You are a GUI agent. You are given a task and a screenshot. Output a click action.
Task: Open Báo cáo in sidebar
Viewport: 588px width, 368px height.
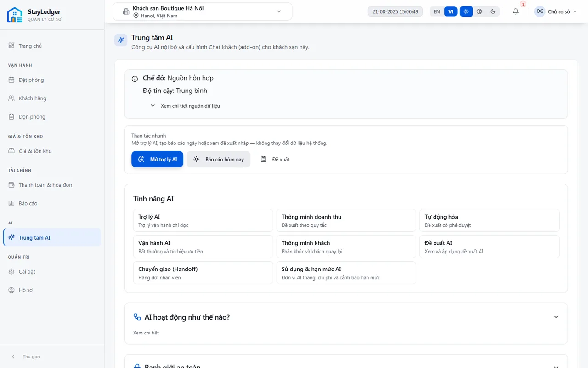click(x=52, y=203)
